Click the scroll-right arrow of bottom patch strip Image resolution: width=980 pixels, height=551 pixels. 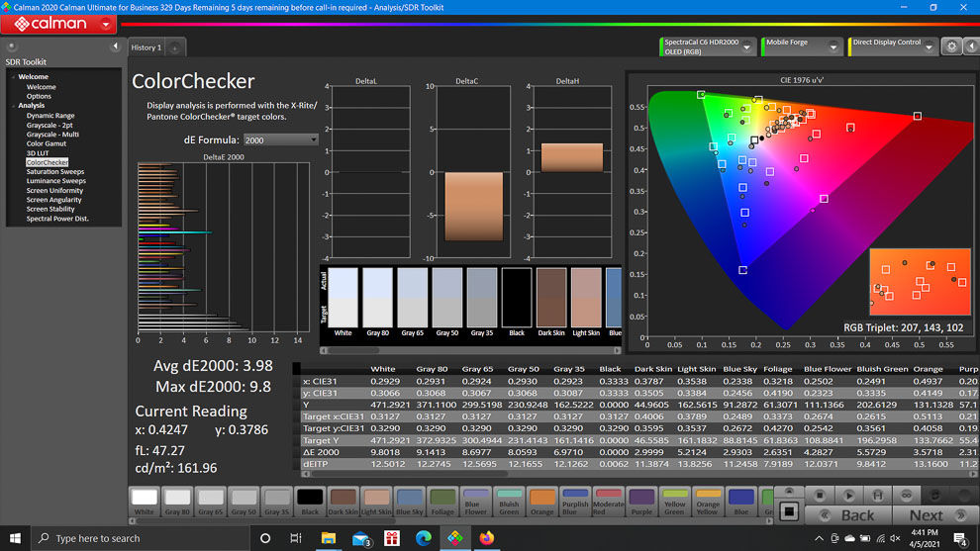pos(769,520)
